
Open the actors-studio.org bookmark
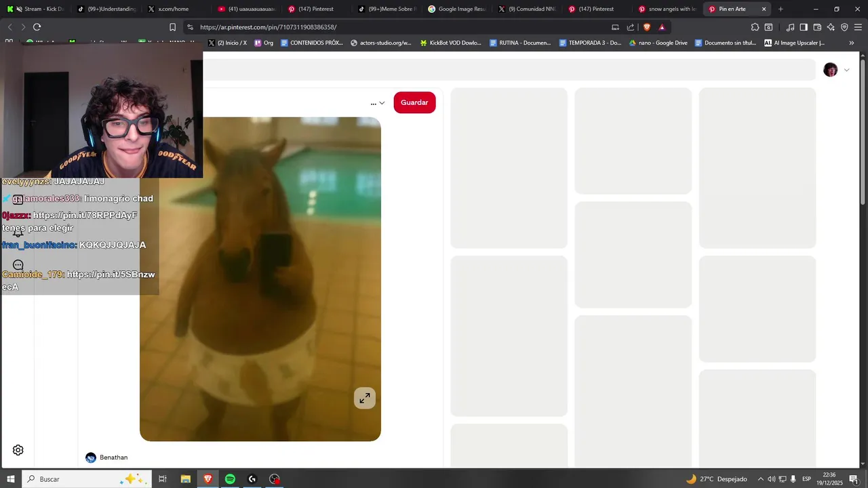tap(380, 43)
